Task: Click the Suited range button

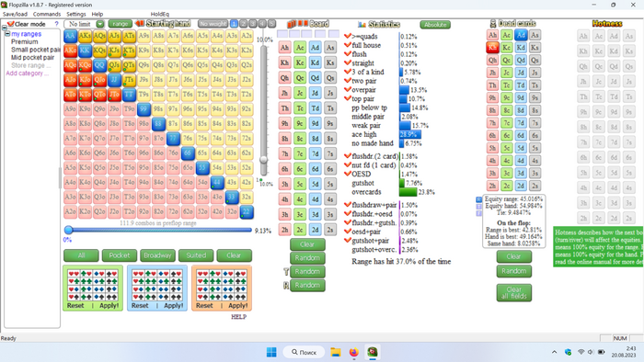Action: pyautogui.click(x=196, y=255)
